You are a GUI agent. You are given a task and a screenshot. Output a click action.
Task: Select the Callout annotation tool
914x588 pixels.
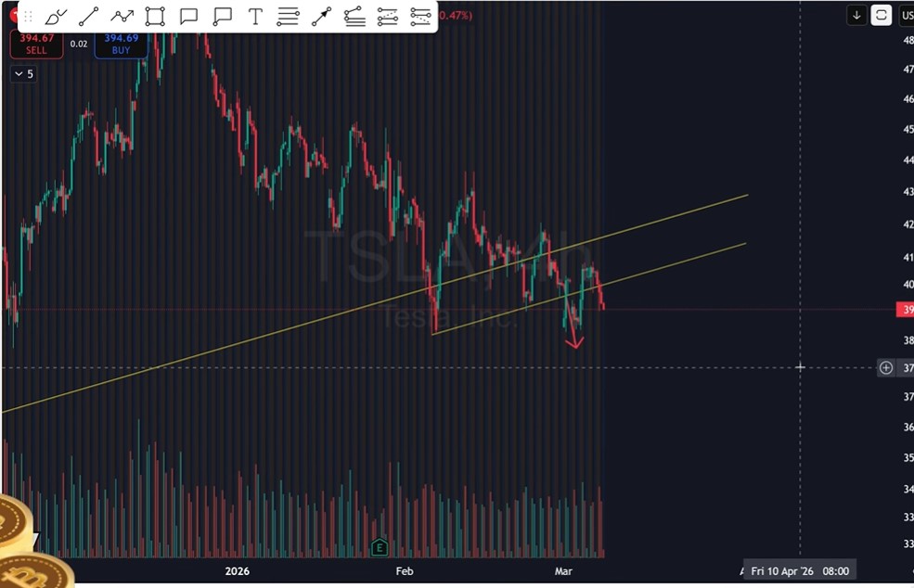(x=222, y=17)
